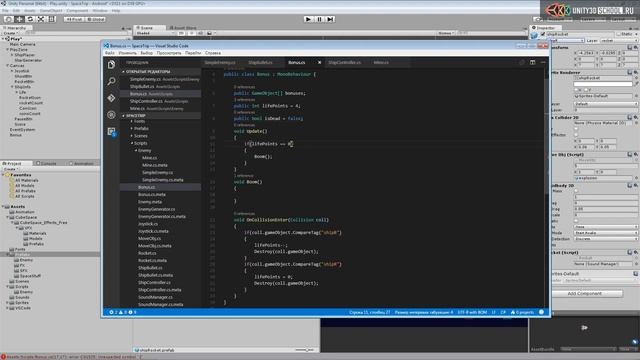Open Sprite Renderer component gear menu
The height and width of the screenshot is (360, 640).
635,72
